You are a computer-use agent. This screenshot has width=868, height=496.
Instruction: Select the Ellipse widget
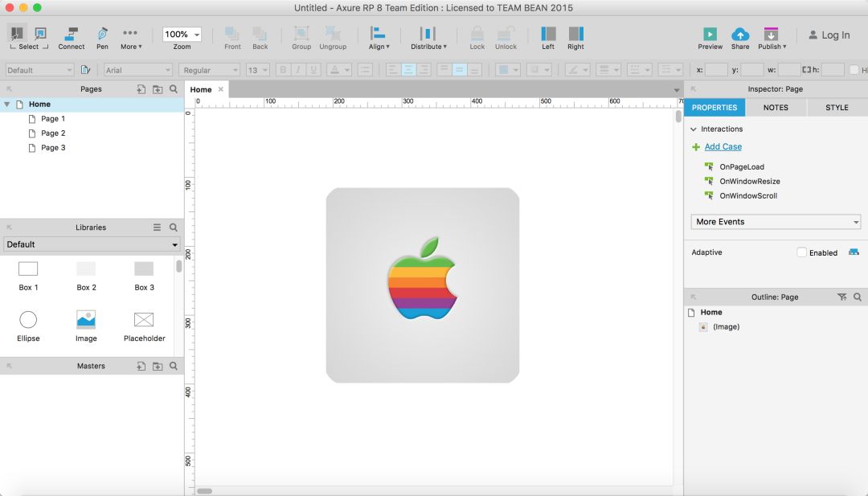[x=28, y=326]
